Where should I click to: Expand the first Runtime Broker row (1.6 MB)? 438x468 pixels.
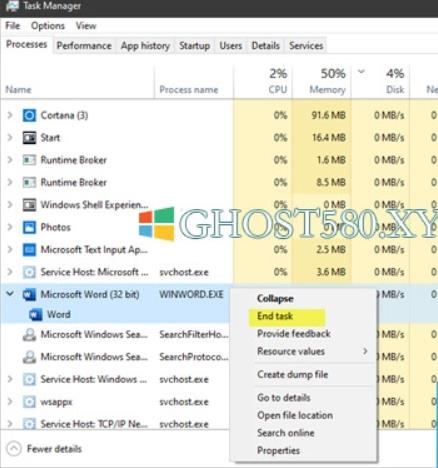pyautogui.click(x=10, y=160)
